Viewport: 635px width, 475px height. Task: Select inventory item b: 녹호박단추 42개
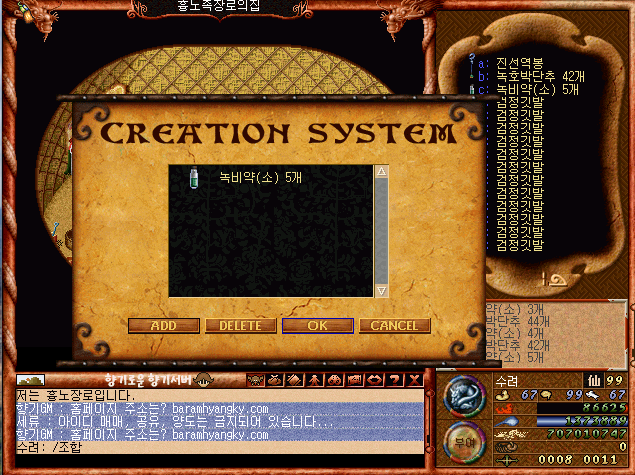pos(530,74)
